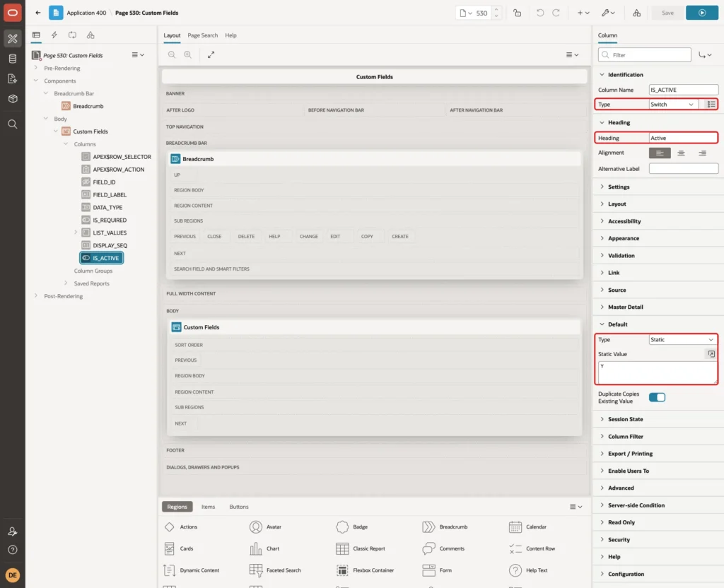This screenshot has width=724, height=588.
Task: Click the Alternative Label input field
Action: click(684, 169)
